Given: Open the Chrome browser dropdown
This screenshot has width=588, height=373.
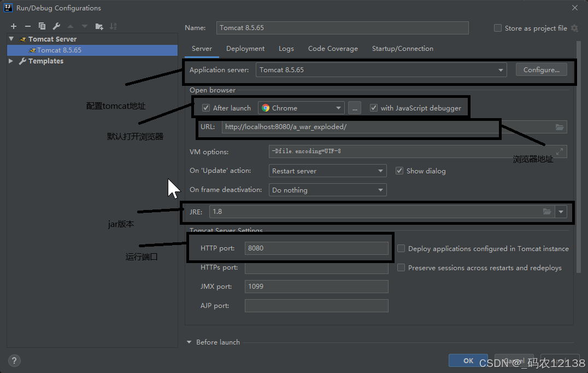Looking at the screenshot, I should tap(301, 108).
